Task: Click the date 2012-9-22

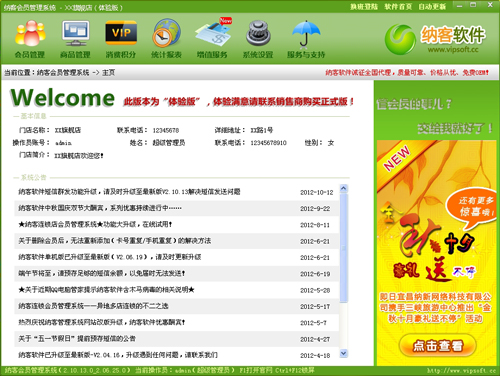Action: [315, 209]
